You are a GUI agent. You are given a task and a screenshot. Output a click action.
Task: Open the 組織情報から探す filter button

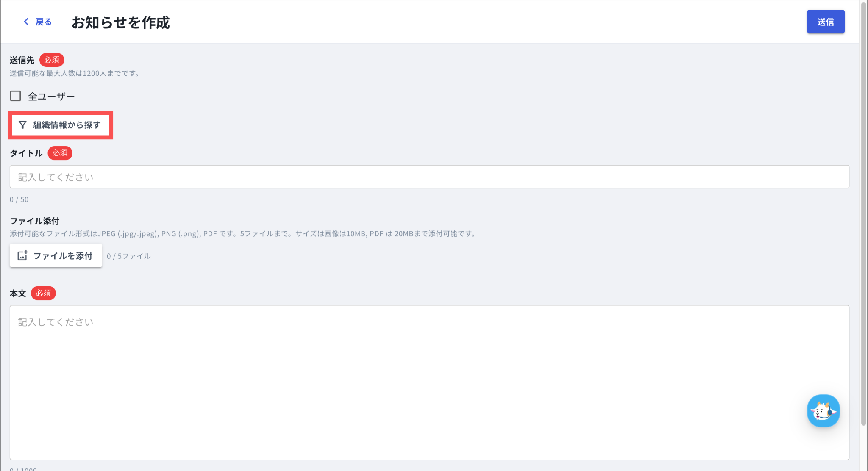point(60,125)
